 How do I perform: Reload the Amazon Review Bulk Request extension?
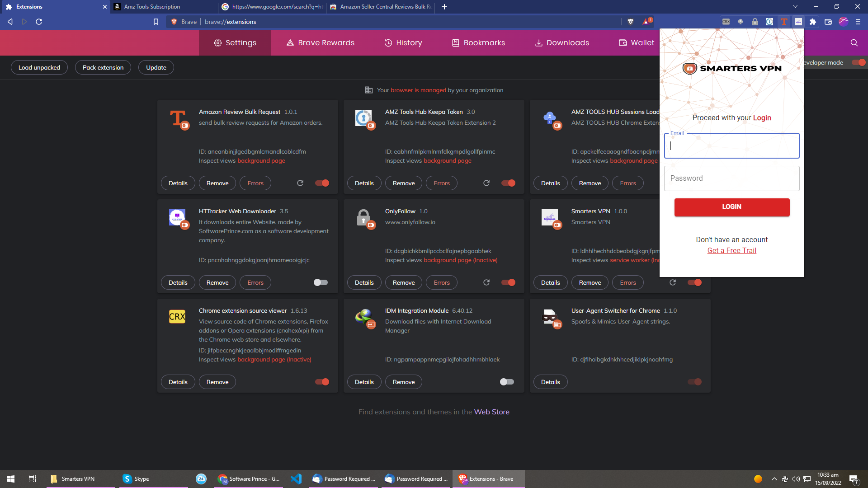[300, 183]
